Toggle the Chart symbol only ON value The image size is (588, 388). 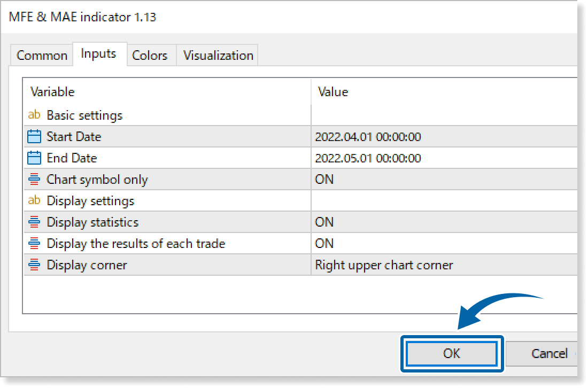(x=324, y=180)
